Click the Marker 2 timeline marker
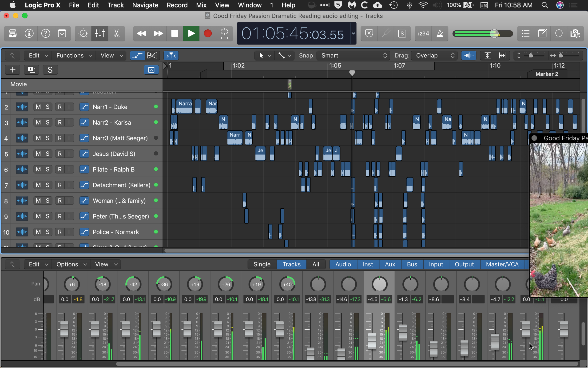The image size is (588, 368). 547,74
